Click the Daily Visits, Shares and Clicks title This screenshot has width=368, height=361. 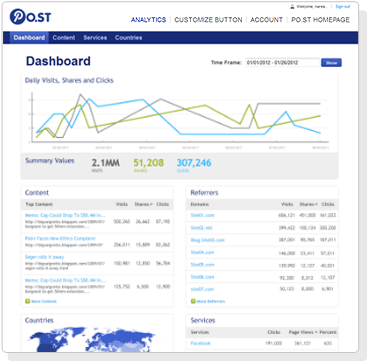pos(69,80)
